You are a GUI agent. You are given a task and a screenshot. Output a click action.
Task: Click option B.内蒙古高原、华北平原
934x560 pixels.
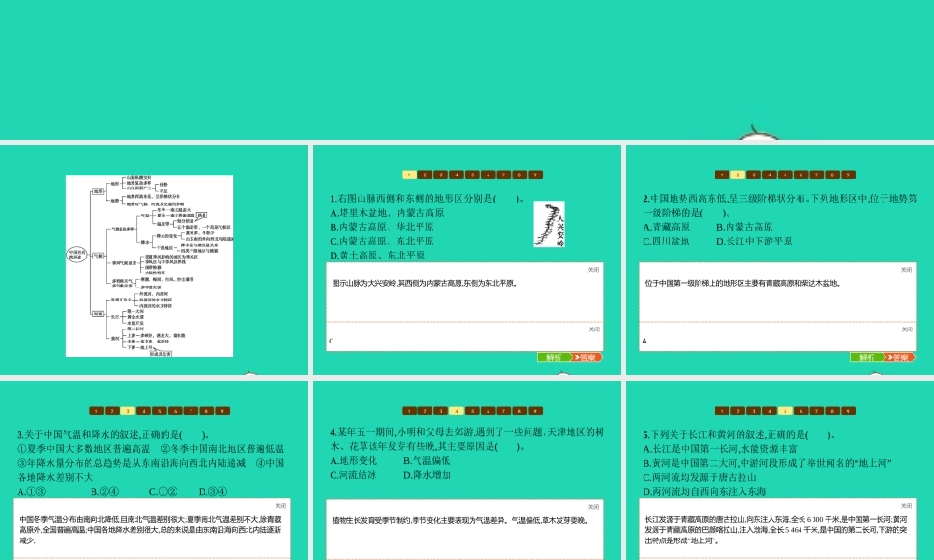[382, 227]
